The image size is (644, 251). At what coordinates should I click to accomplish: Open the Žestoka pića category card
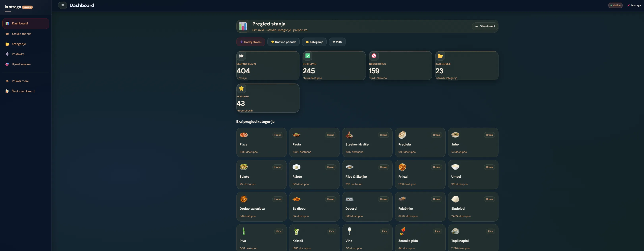tap(420, 237)
